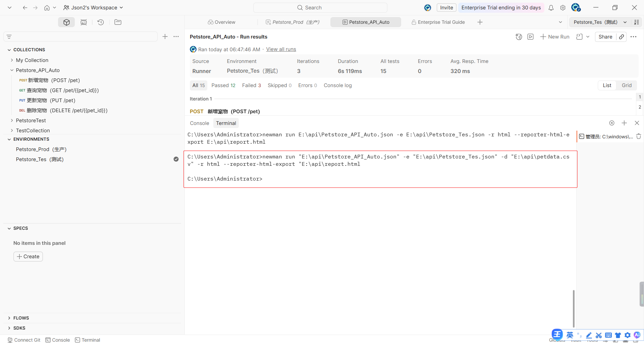Open sidebar more options ellipsis

point(176,37)
